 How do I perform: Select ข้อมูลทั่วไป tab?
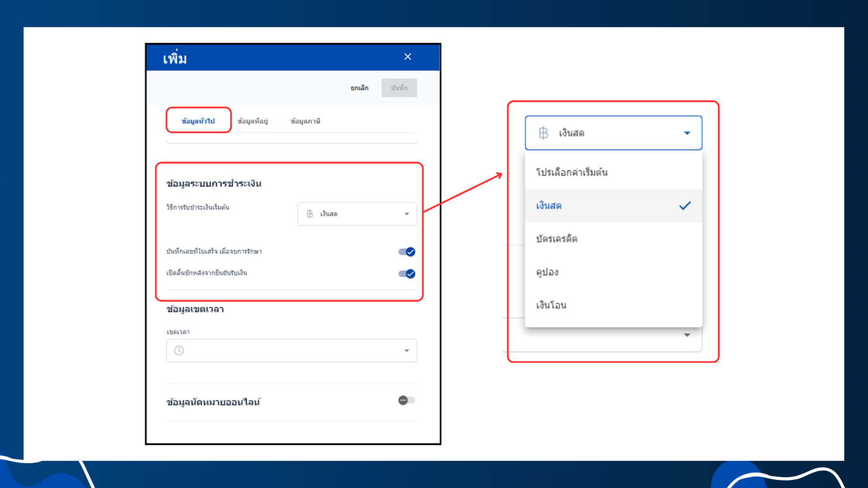click(198, 122)
